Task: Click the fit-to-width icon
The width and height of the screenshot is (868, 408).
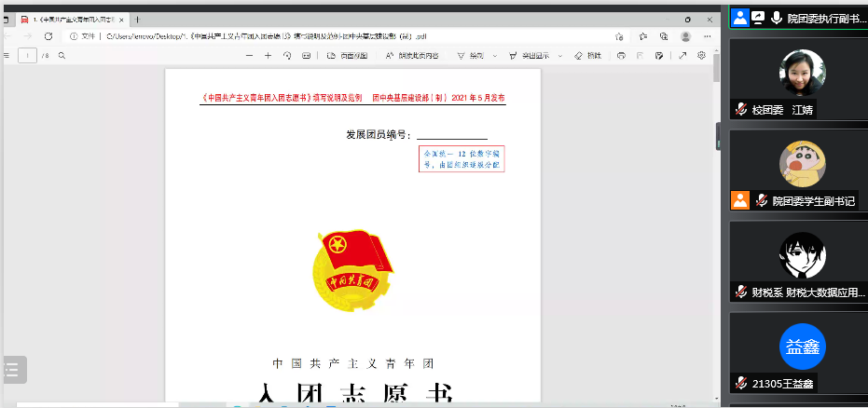Action: click(306, 55)
